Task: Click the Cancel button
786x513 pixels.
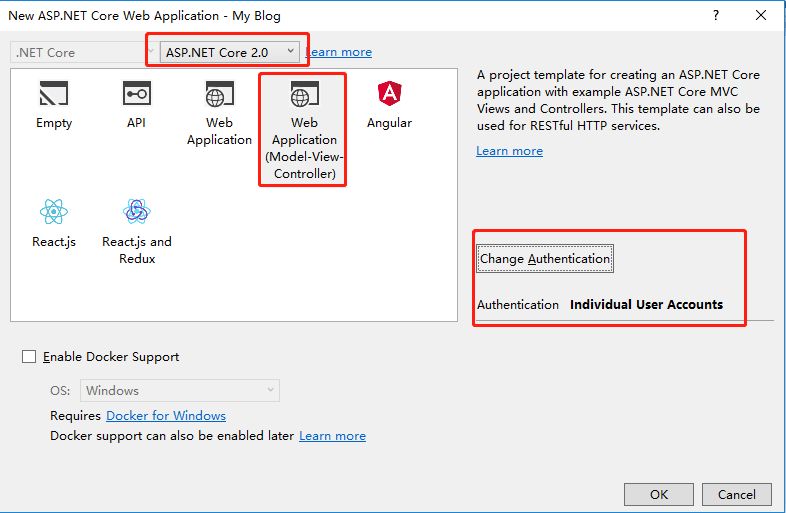Action: click(736, 494)
